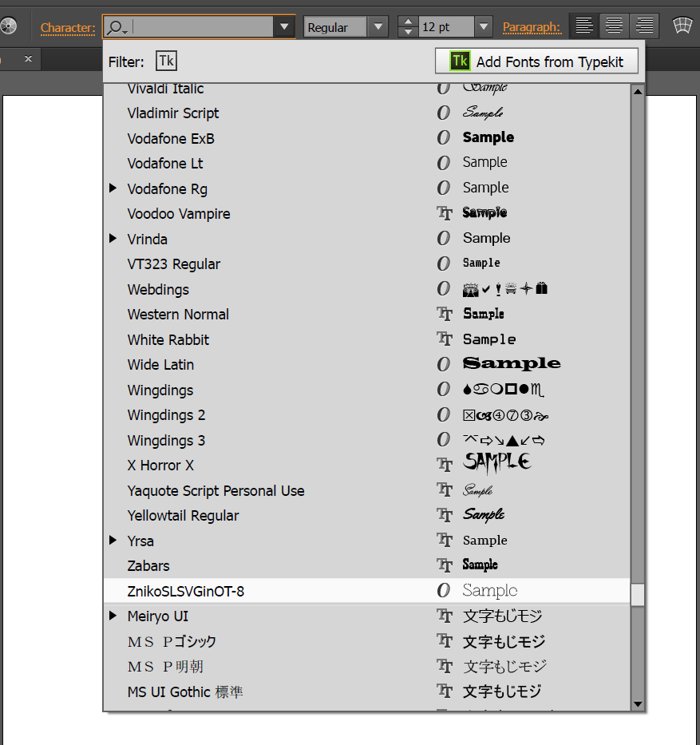Click the Yellowtail Regular sample preview
The image size is (700, 745).
click(x=484, y=514)
